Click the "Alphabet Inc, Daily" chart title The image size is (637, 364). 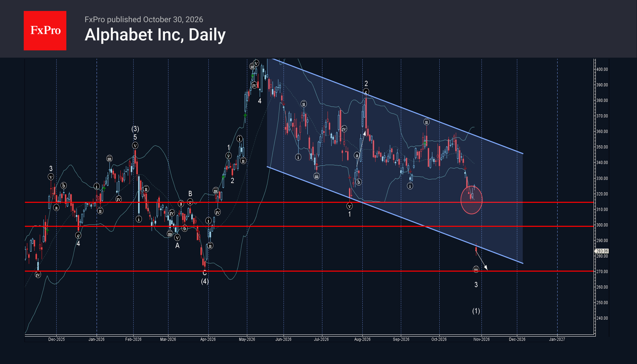(155, 35)
